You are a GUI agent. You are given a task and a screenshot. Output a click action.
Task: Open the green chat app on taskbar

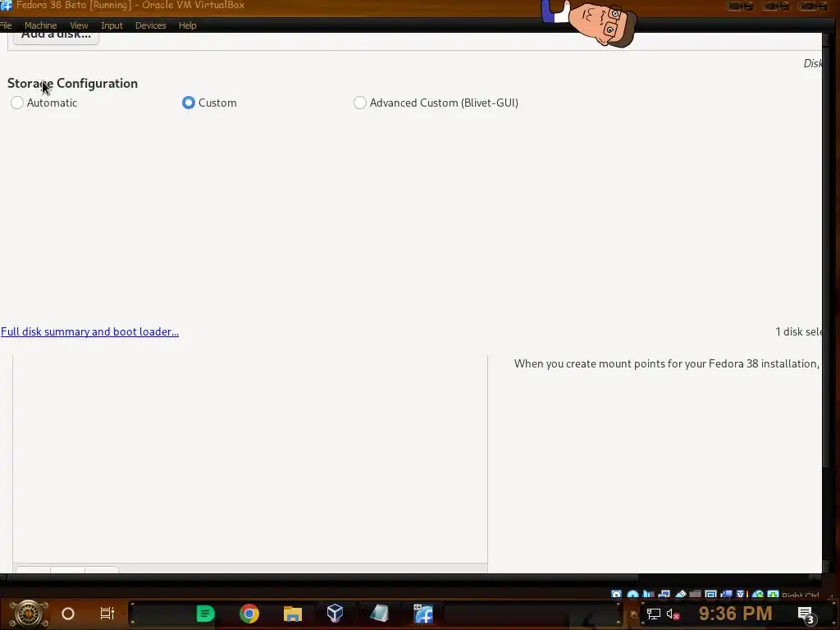[x=205, y=614]
